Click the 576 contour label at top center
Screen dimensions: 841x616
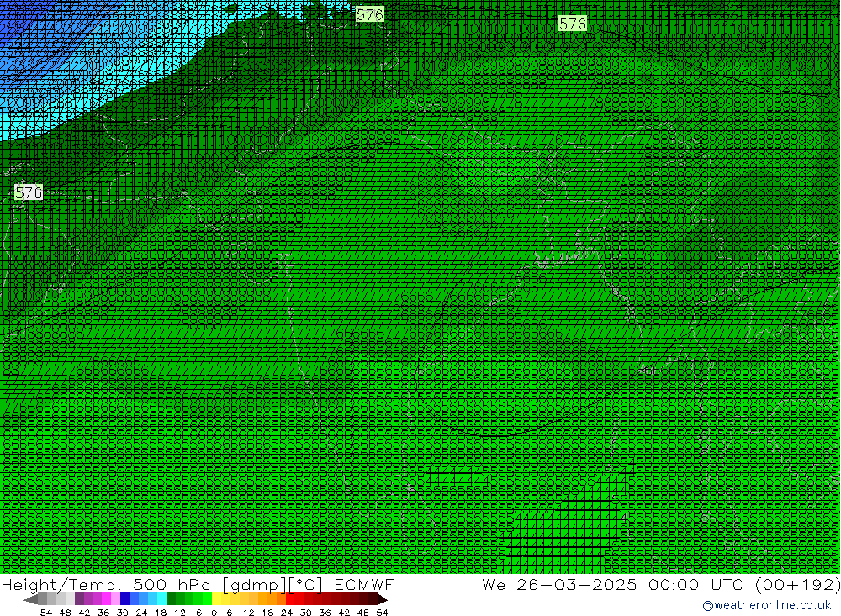point(370,14)
